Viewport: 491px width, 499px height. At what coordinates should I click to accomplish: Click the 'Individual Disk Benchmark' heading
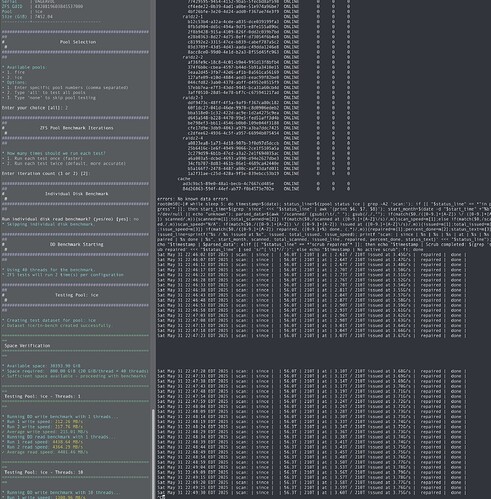77,194
